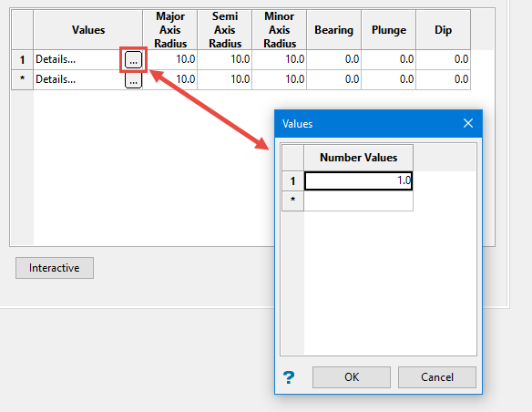Click the Minor Axis Radius column header

(x=280, y=30)
